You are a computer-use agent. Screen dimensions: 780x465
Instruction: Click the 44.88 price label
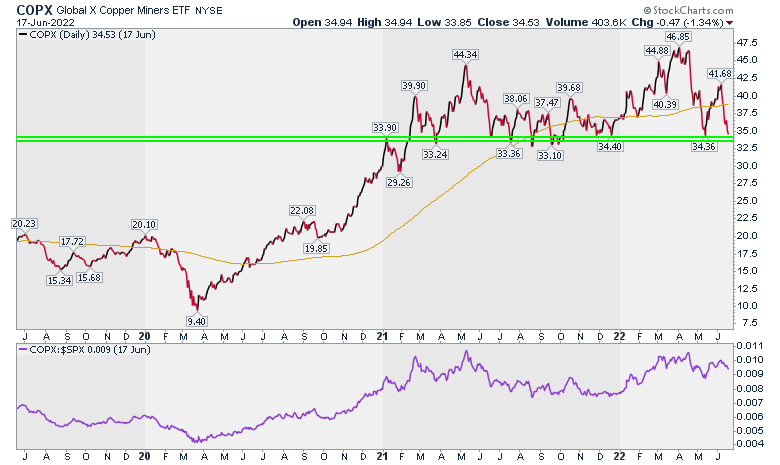[657, 51]
